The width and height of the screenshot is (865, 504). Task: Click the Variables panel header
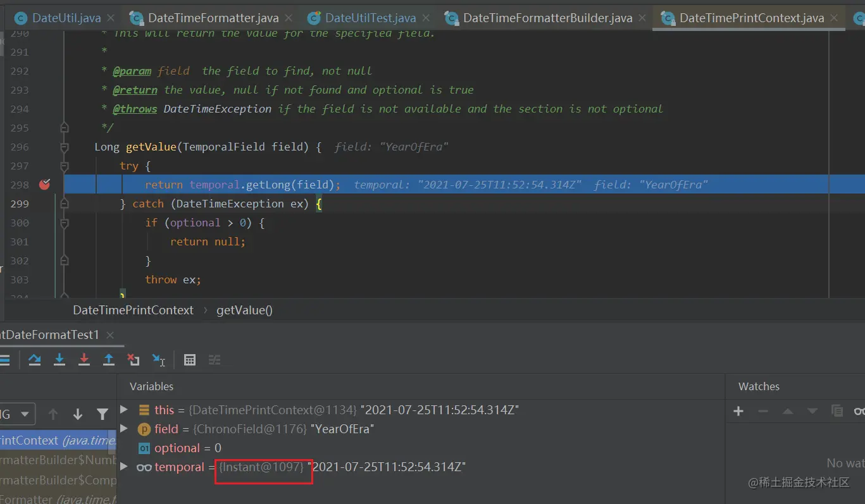pyautogui.click(x=151, y=386)
